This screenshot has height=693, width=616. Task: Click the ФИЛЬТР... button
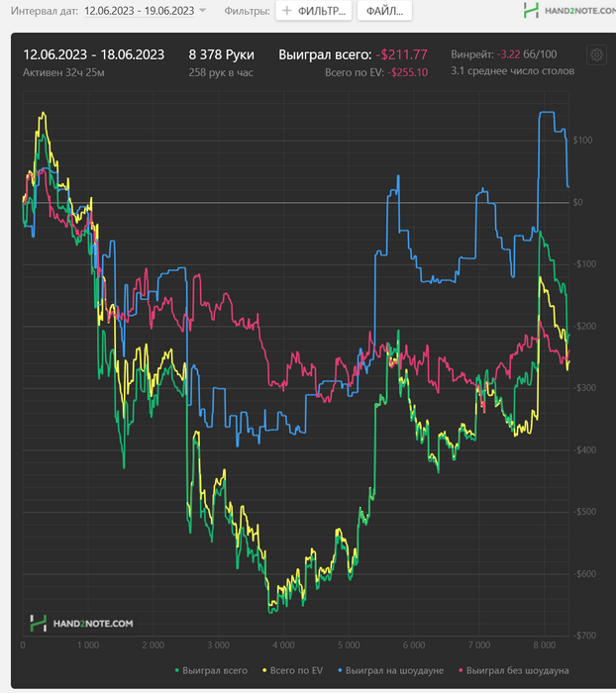click(x=314, y=11)
